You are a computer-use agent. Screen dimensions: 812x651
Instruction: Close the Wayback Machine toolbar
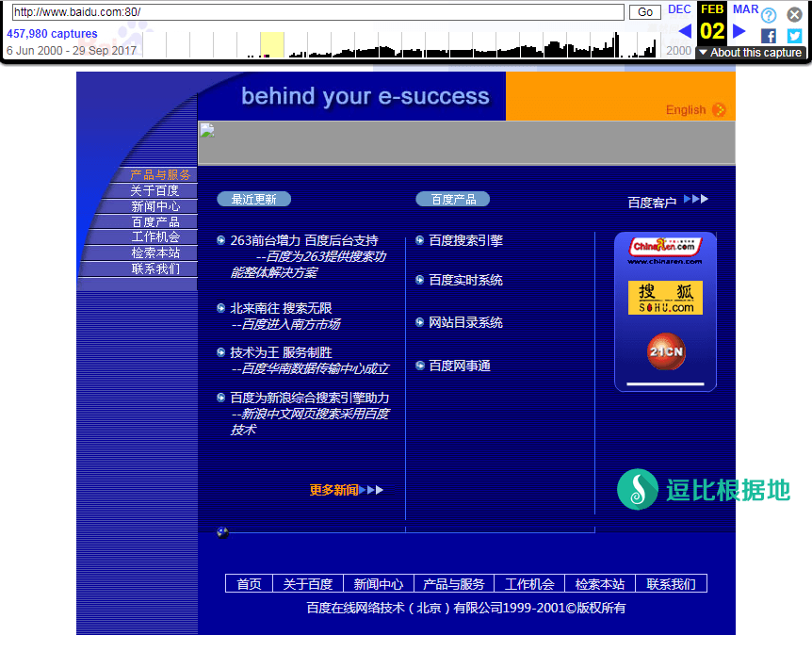point(794,15)
